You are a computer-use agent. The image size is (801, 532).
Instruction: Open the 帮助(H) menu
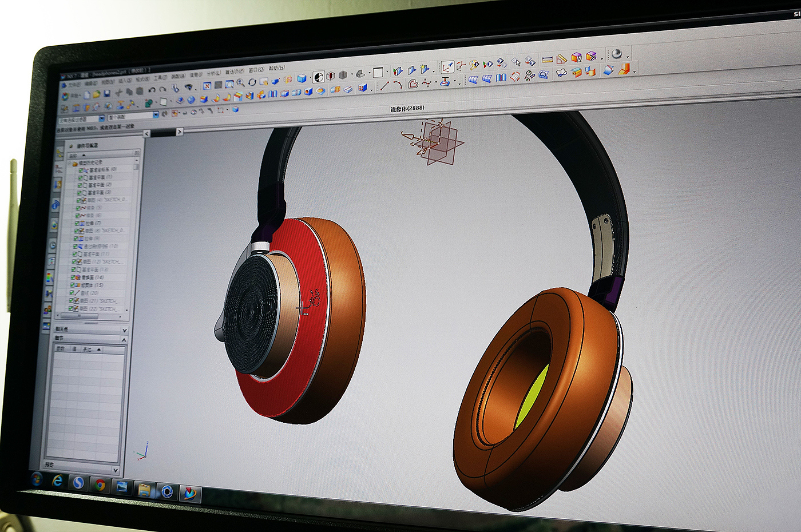(277, 68)
